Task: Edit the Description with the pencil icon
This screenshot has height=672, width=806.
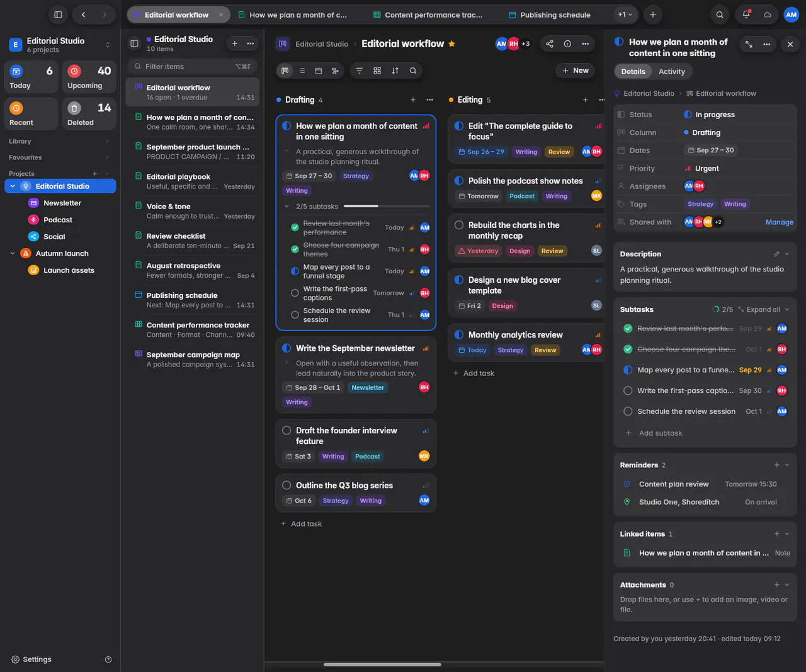Action: (x=776, y=254)
